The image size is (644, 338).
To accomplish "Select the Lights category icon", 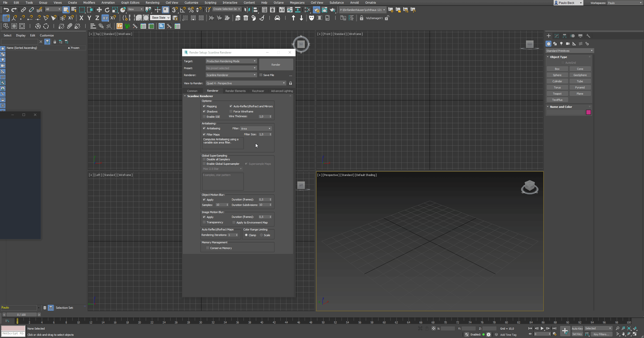I will [561, 44].
